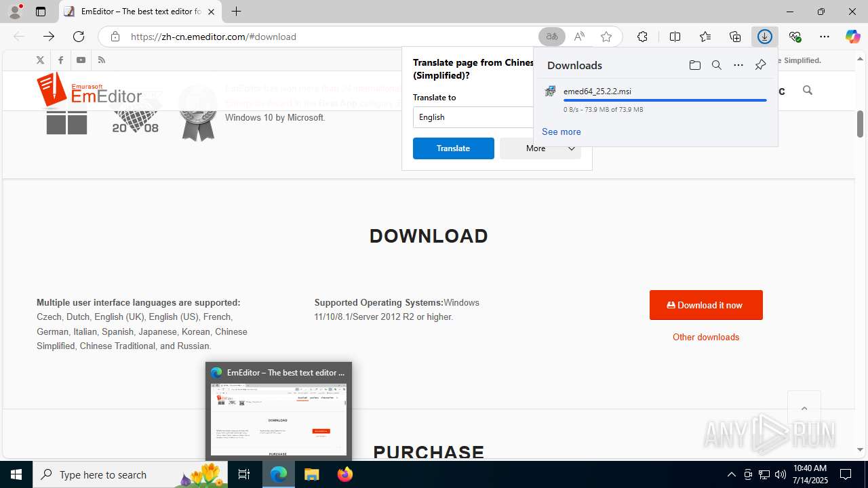868x488 pixels.
Task: Click the page vertical scrollbar thumb
Action: 860,123
